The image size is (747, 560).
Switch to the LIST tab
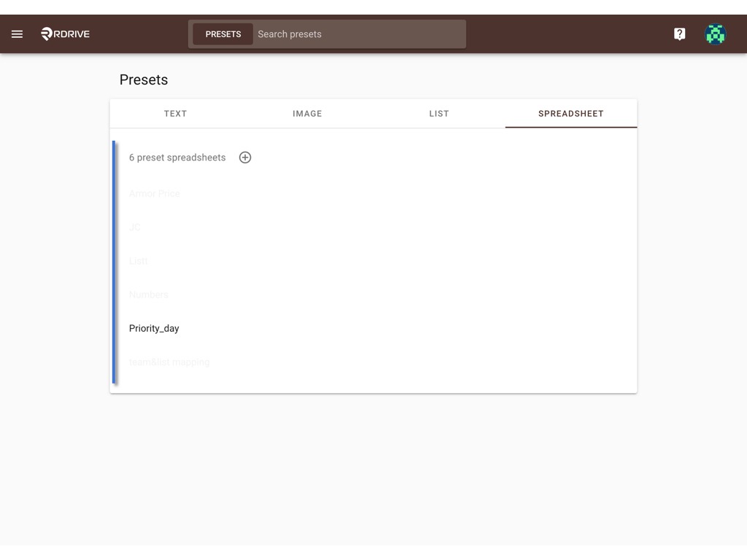(438, 114)
